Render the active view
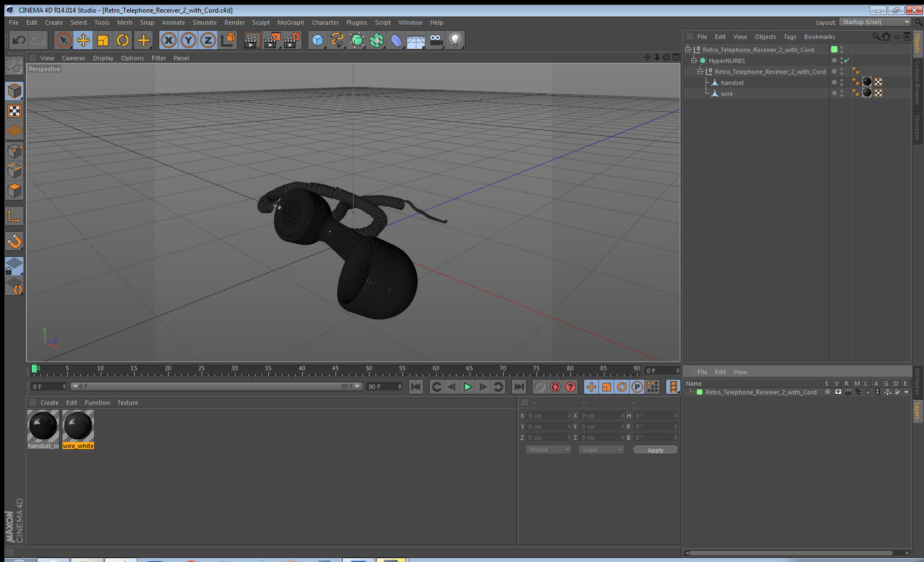 pos(252,40)
